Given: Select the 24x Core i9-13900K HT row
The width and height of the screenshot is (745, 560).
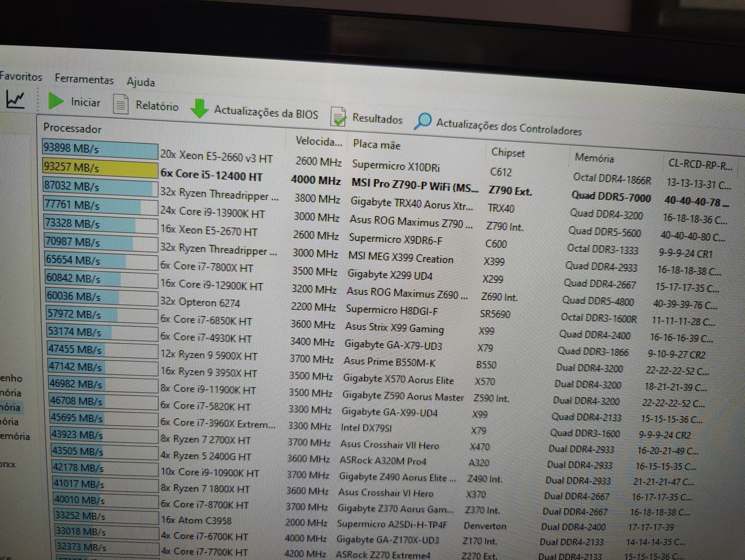Looking at the screenshot, I should point(213,213).
